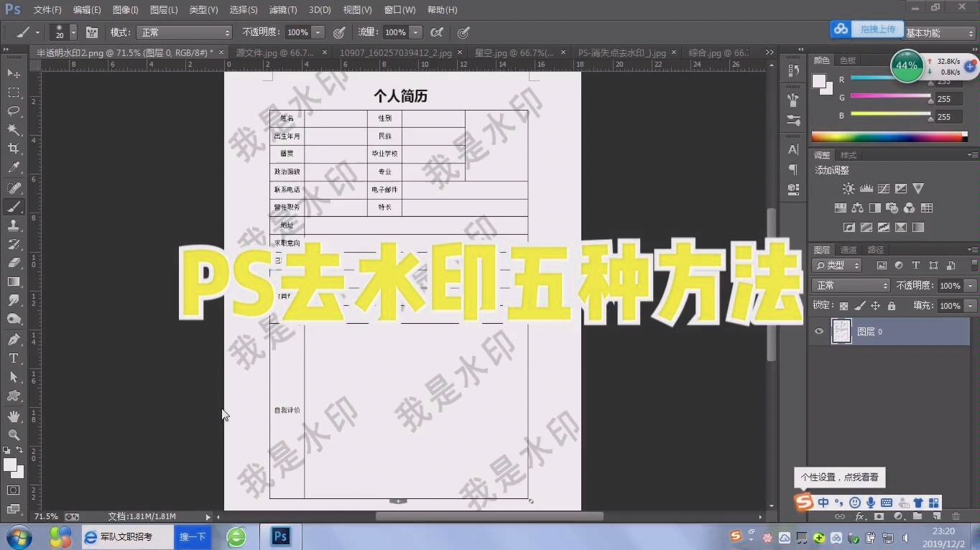Open the Character panel icon
The image size is (980, 550).
tap(793, 149)
